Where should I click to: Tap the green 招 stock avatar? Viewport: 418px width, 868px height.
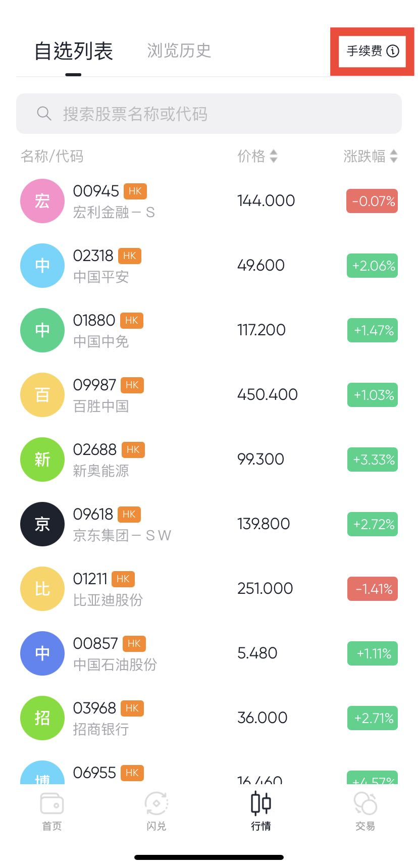click(42, 718)
